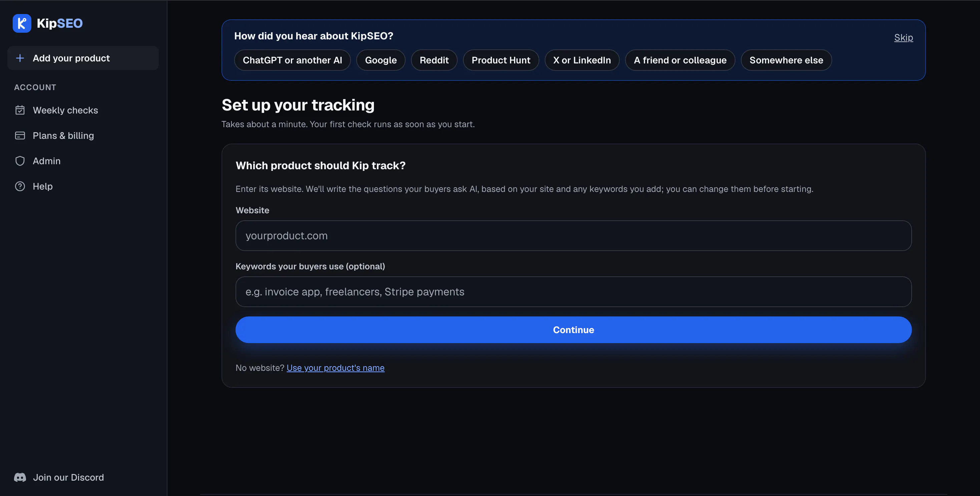Focus the Keywords your buyers use field
Screen dimensions: 980x496
click(x=573, y=292)
